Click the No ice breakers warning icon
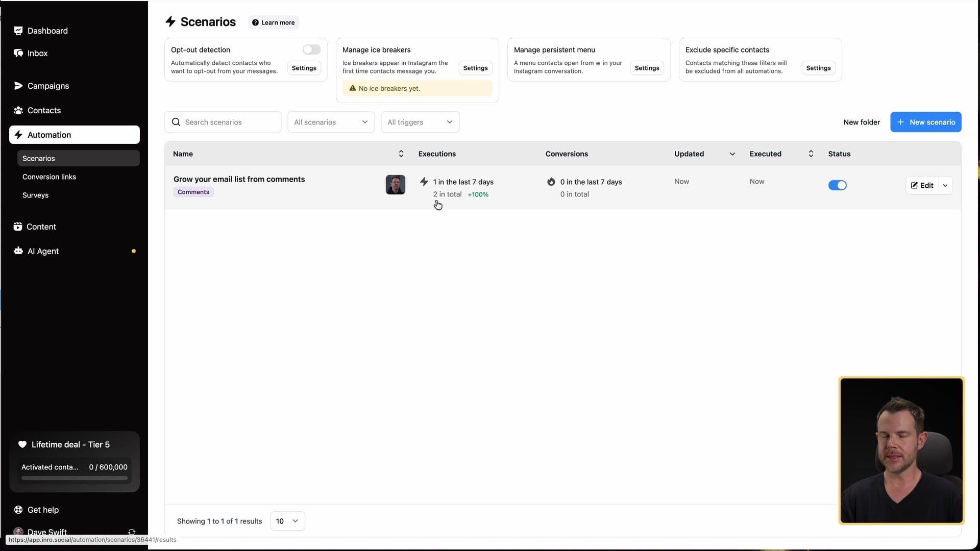 [x=352, y=88]
